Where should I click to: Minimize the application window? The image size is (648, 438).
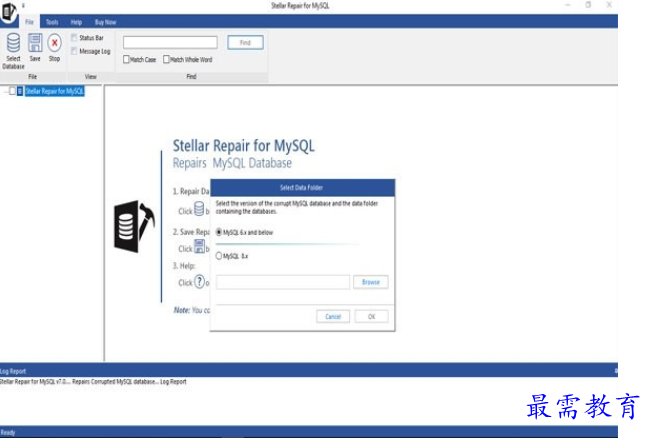568,5
